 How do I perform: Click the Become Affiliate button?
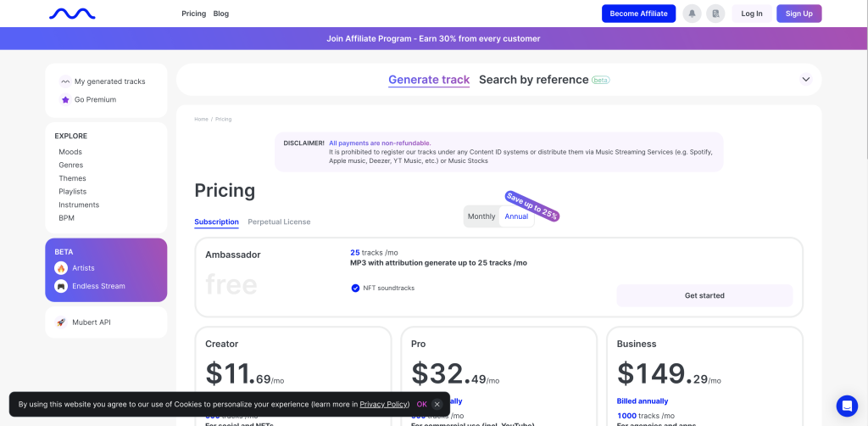[x=639, y=14]
